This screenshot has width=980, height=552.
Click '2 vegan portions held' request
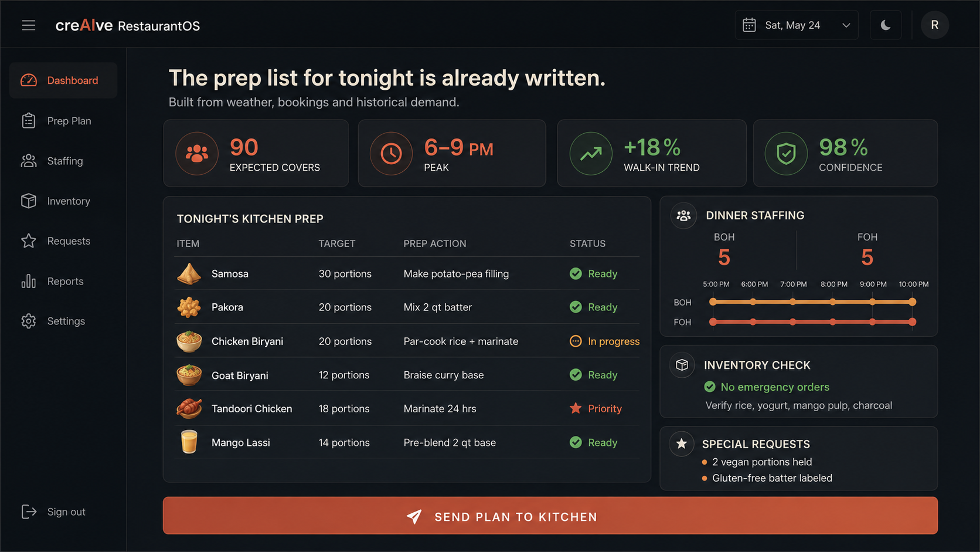click(762, 462)
